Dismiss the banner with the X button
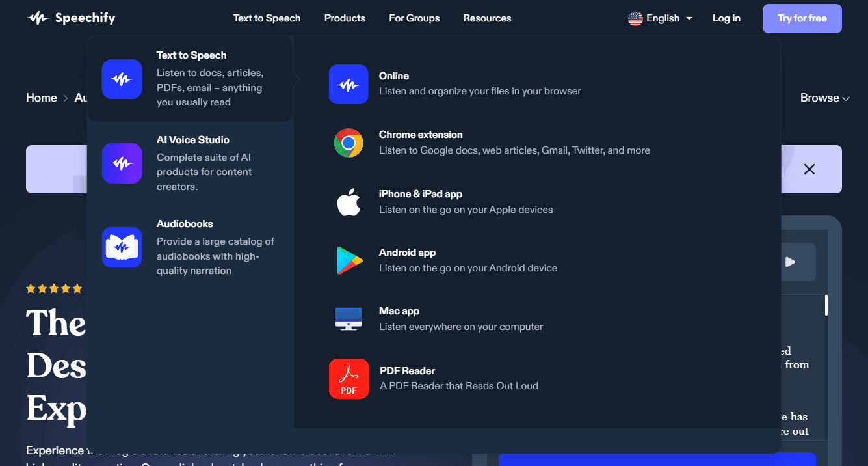 click(809, 169)
